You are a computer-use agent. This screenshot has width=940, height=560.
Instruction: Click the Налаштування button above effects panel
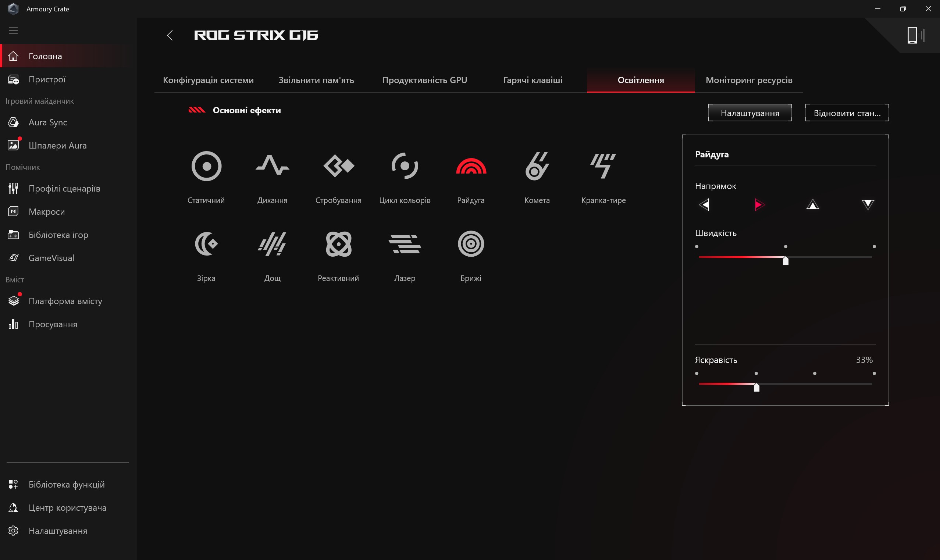(749, 113)
